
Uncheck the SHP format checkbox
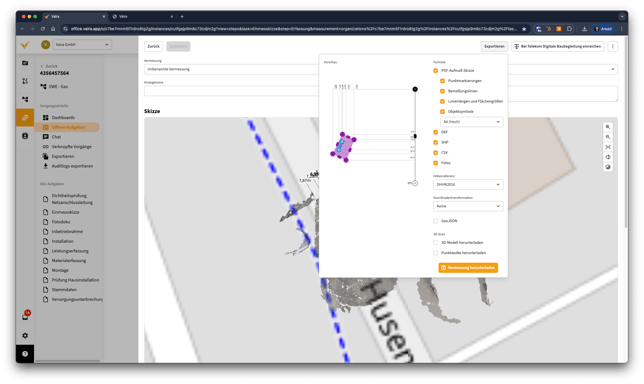tap(436, 142)
